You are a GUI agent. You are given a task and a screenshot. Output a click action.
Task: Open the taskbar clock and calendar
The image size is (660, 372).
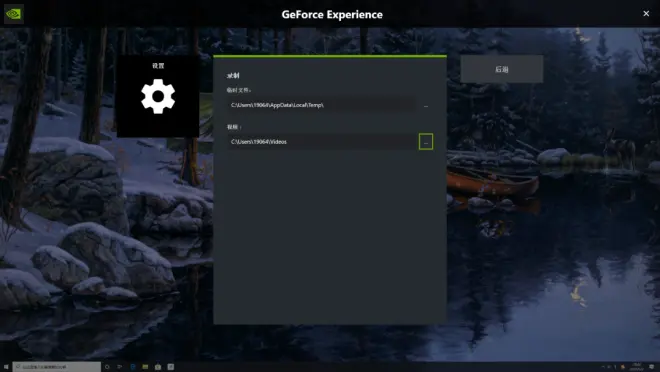click(636, 367)
